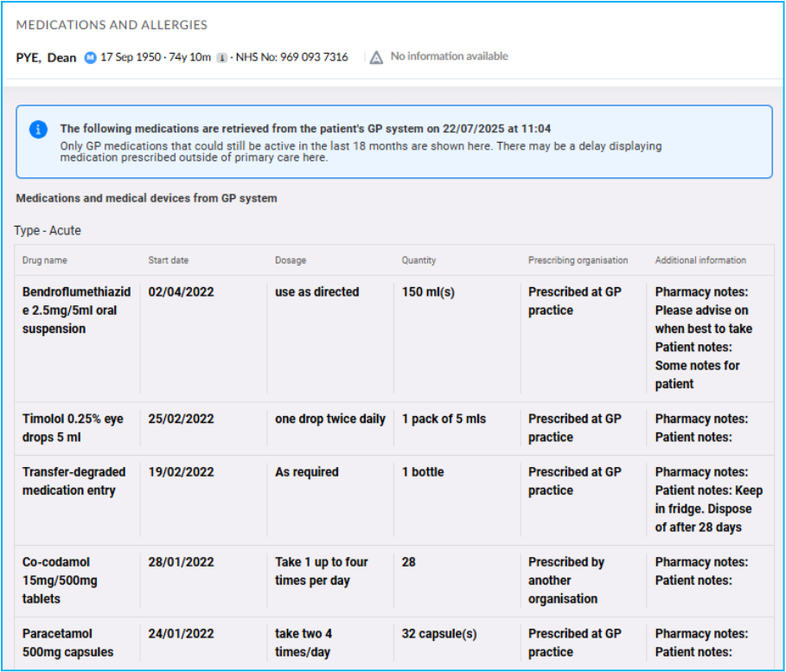
Task: Click the Quantity column header
Action: (x=419, y=260)
